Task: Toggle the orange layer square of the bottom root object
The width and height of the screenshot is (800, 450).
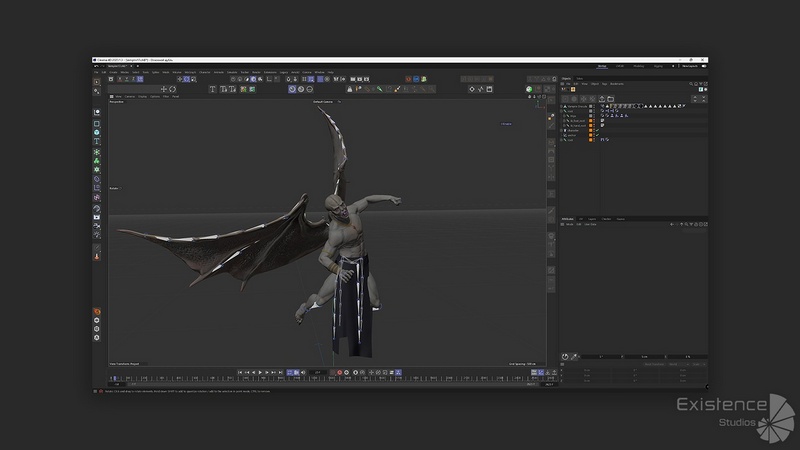Action: click(x=590, y=140)
